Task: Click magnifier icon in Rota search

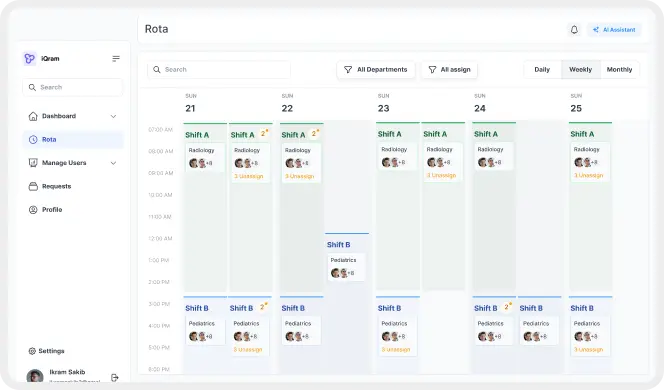Action: [157, 69]
